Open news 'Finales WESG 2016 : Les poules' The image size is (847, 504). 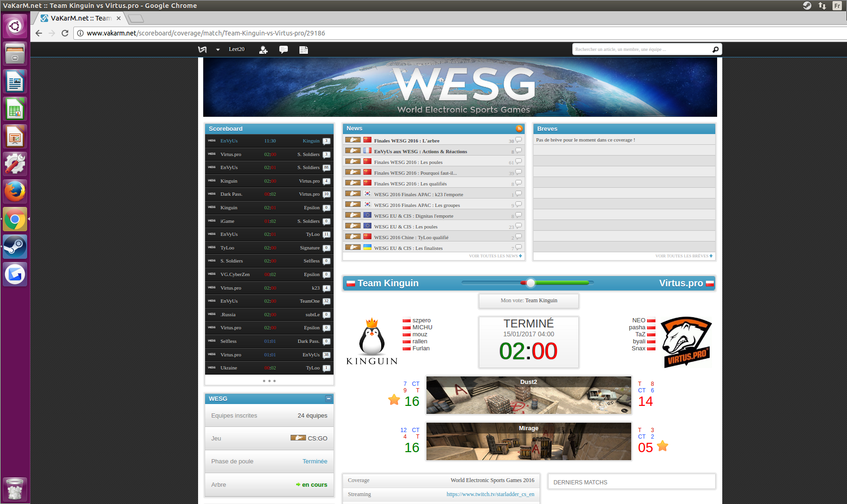pyautogui.click(x=408, y=162)
